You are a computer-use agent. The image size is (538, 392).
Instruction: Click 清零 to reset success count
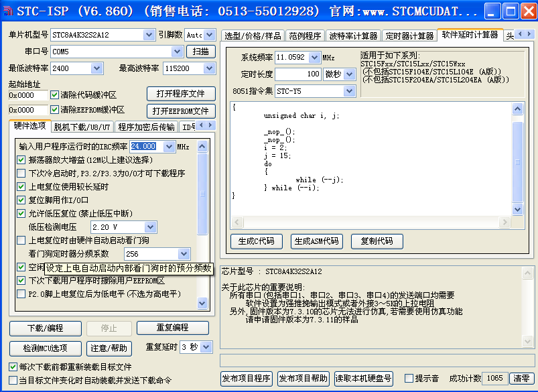click(521, 379)
